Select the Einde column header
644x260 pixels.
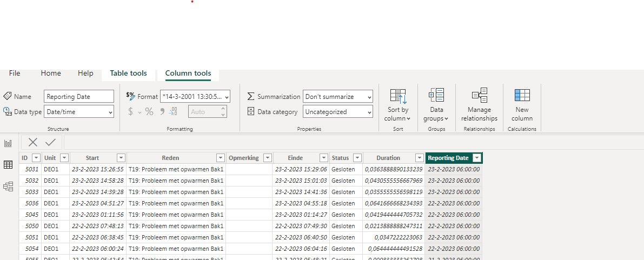pyautogui.click(x=295, y=158)
